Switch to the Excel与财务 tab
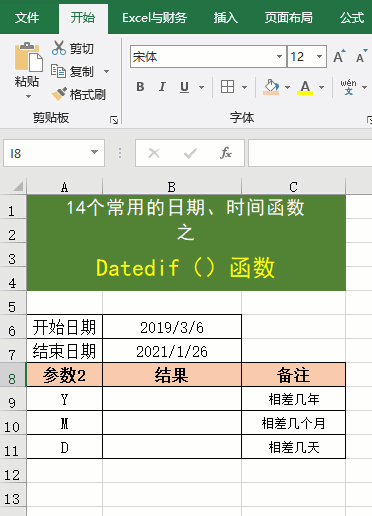This screenshot has height=516, width=372. pos(154,18)
